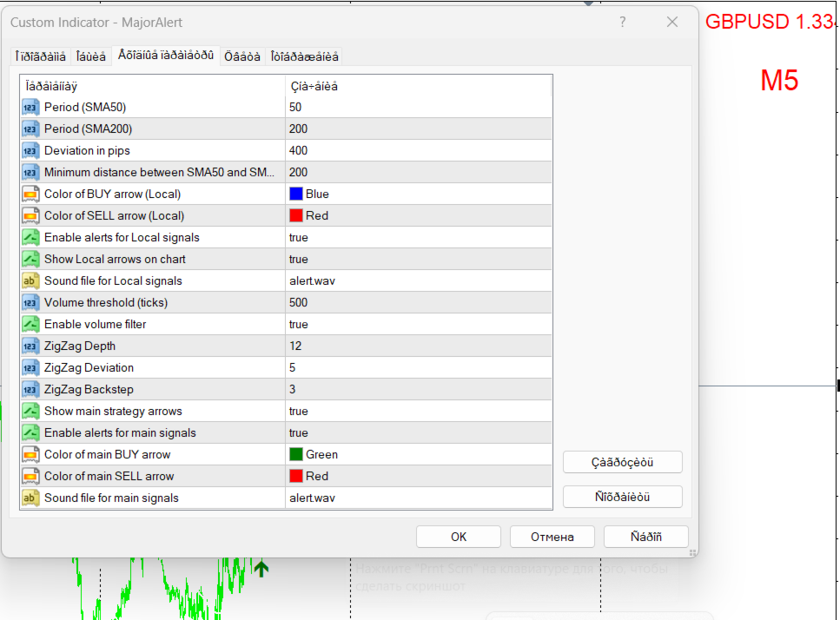Click the green up arrow on the chart
This screenshot has height=620, width=840.
261,569
